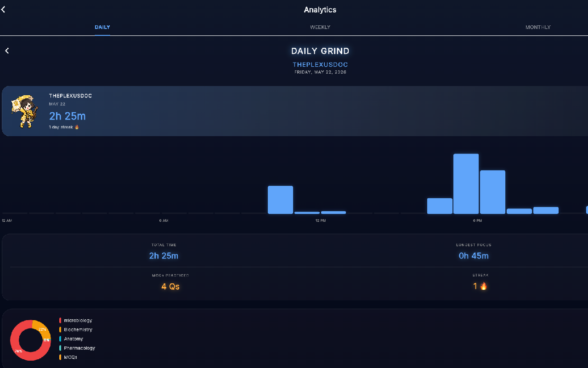Click the blue THEPLEXUSDOC name under Daily Grind
The height and width of the screenshot is (368, 588).
pos(320,65)
